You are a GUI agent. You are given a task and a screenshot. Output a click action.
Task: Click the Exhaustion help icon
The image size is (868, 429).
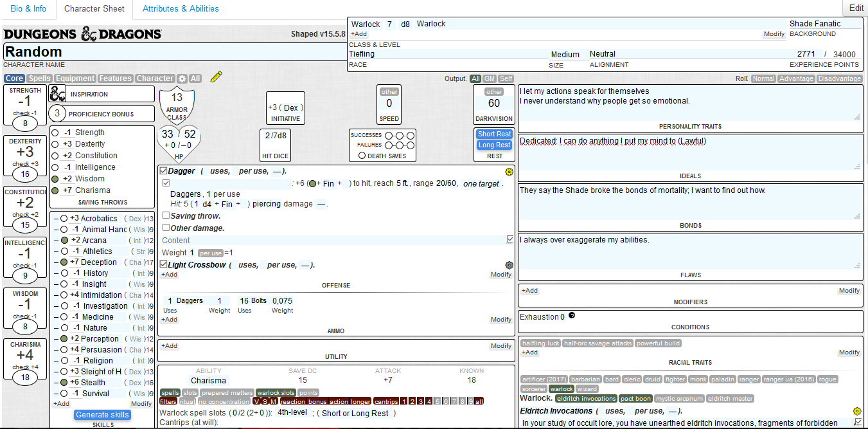[572, 316]
